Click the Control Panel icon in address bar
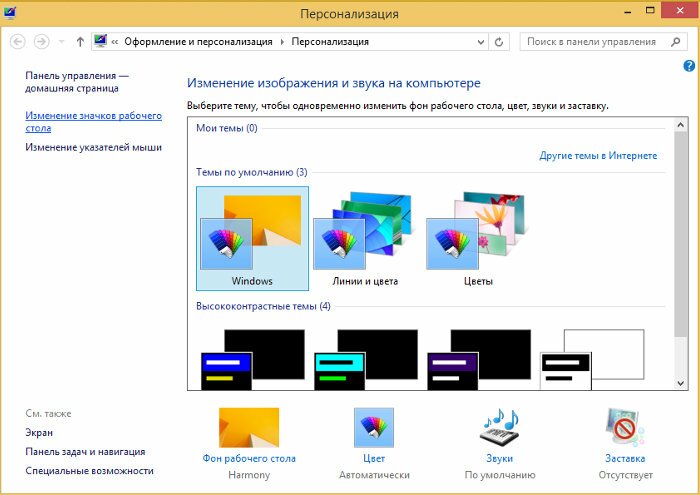Screen dimensions: 700x495 (100, 41)
